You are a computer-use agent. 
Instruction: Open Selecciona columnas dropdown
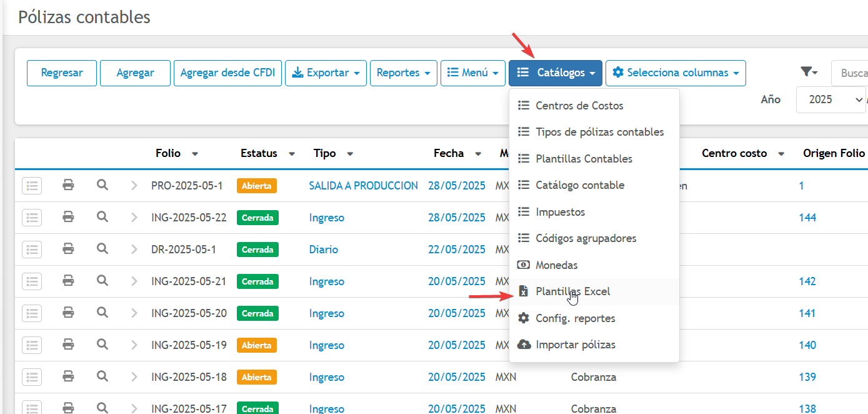pos(676,73)
